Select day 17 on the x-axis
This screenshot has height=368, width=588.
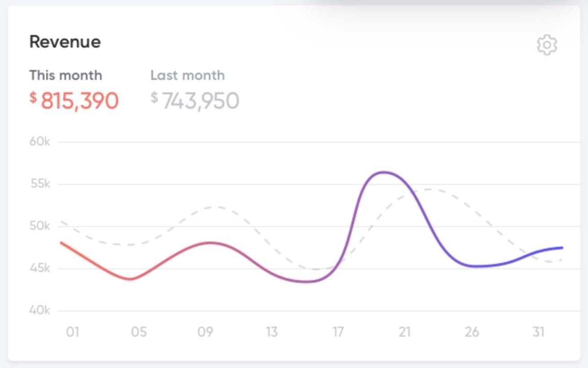coord(338,332)
